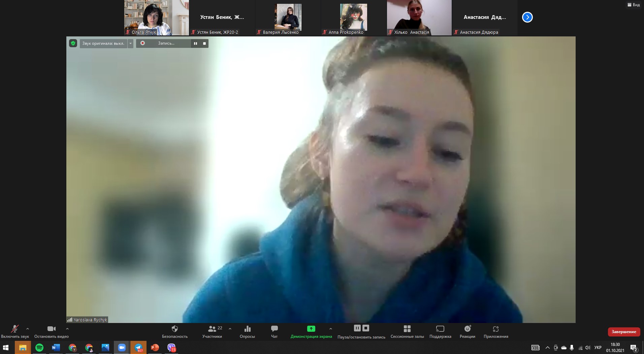
Task: Show hidden tray icons arrow
Action: coord(548,348)
